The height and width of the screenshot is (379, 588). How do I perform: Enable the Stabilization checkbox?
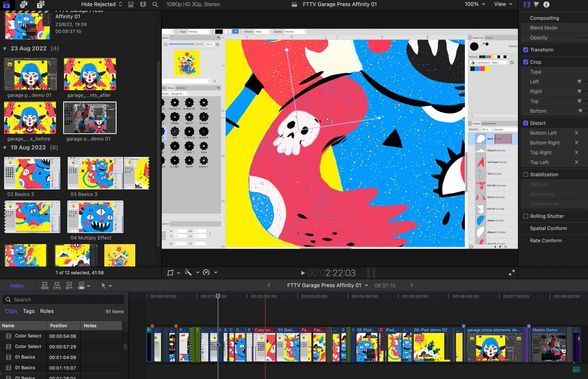526,175
